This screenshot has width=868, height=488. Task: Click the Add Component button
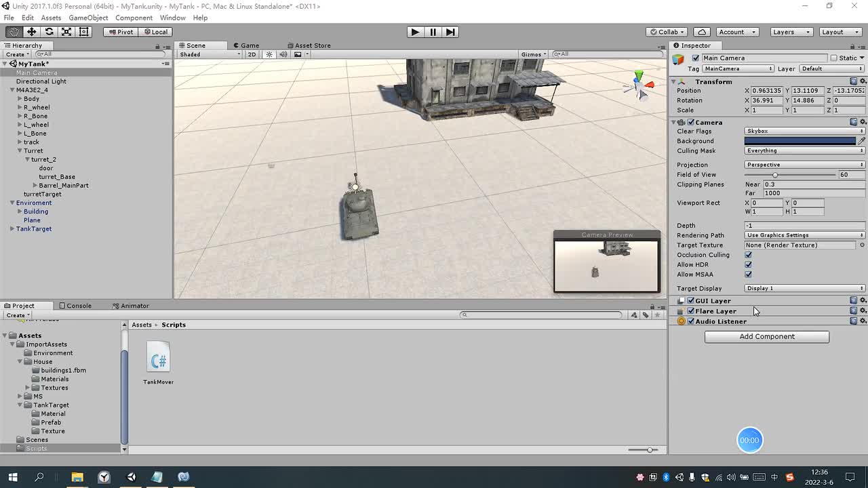(x=767, y=337)
